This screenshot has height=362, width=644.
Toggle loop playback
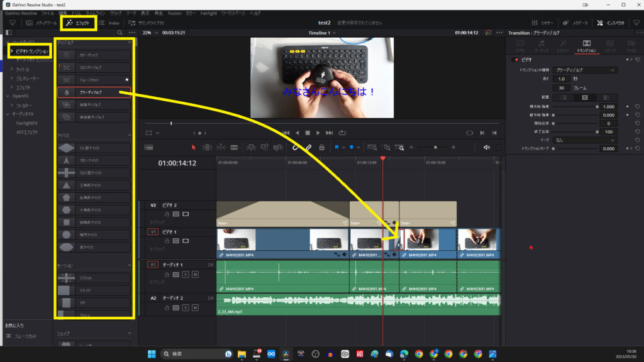pyautogui.click(x=342, y=133)
